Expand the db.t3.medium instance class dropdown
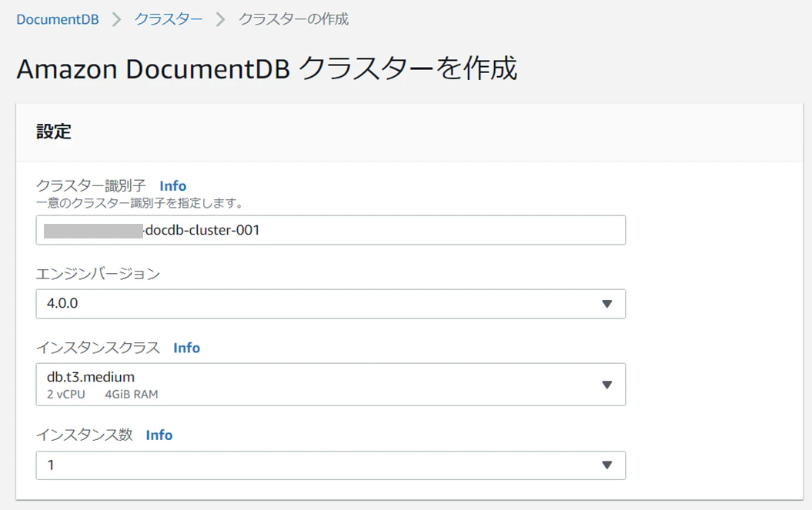 coord(330,384)
